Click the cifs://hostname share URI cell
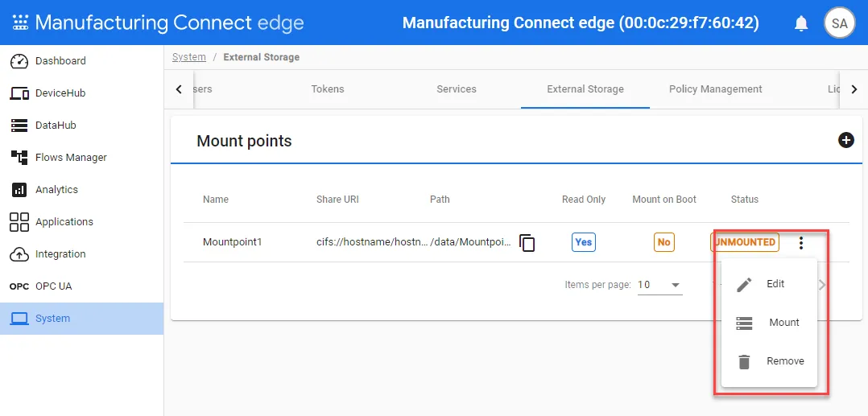The image size is (868, 416). point(372,242)
